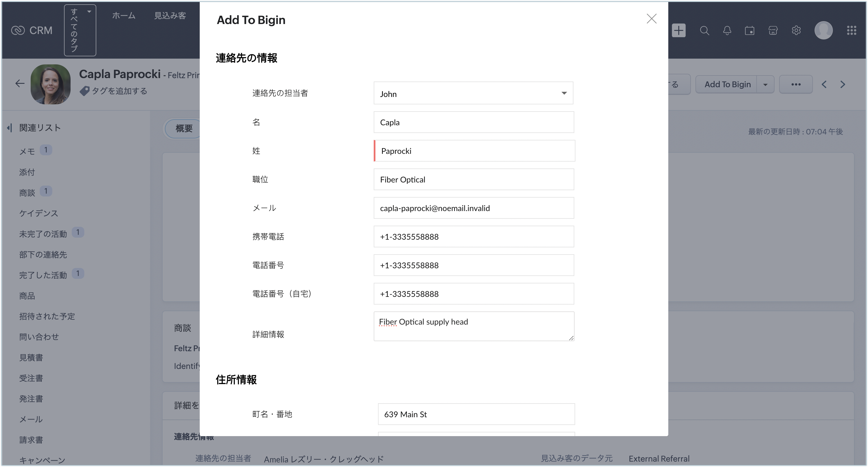Open the marketplace store icon
The height and width of the screenshot is (467, 868).
(x=773, y=31)
